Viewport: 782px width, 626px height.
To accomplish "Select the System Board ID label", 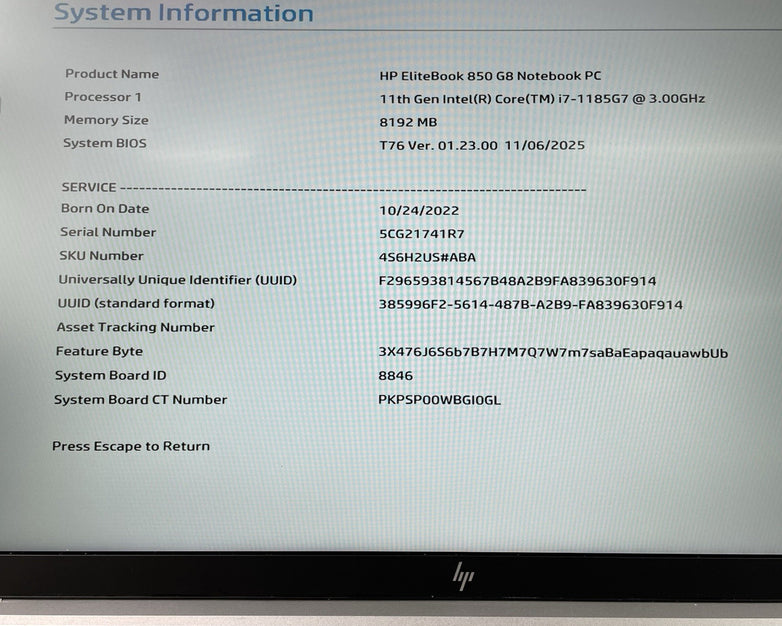I will point(111,375).
